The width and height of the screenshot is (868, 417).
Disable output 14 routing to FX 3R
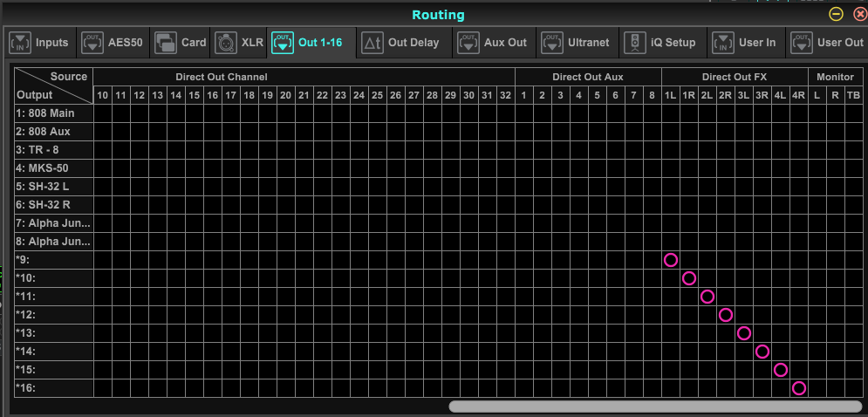(762, 351)
